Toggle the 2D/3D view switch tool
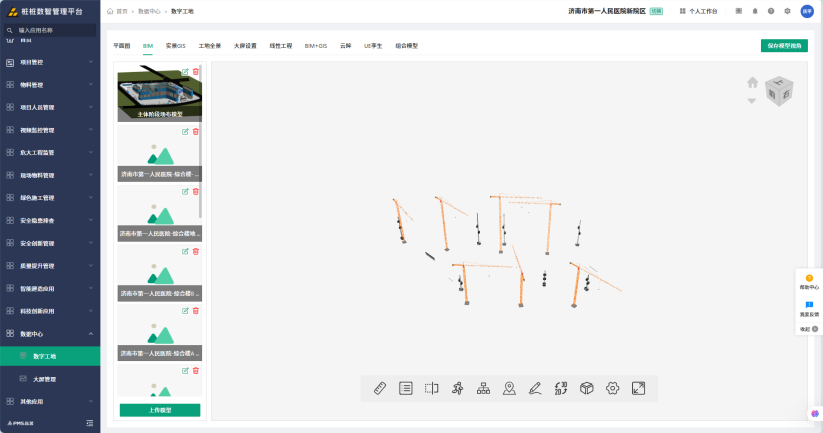The image size is (823, 433). [561, 388]
